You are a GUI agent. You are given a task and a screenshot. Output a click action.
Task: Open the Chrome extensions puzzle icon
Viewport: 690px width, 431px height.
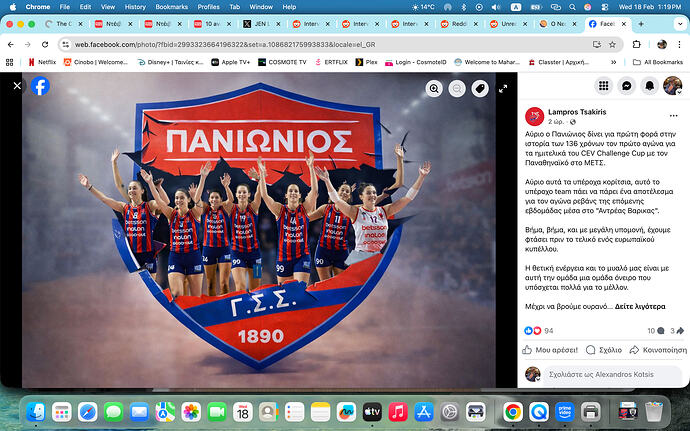coord(636,44)
